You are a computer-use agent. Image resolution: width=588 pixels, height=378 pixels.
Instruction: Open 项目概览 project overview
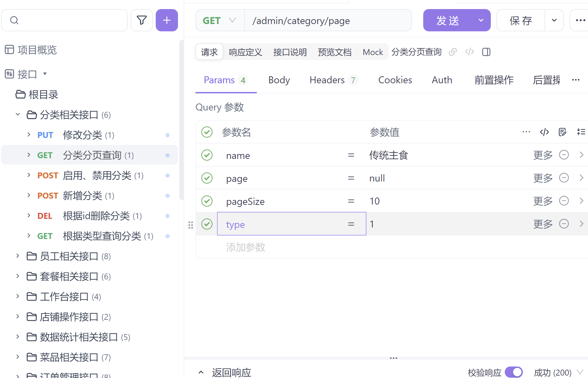coord(31,50)
